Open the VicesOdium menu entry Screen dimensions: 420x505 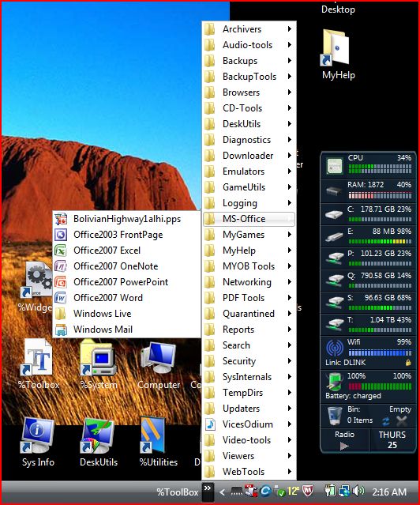click(x=249, y=424)
